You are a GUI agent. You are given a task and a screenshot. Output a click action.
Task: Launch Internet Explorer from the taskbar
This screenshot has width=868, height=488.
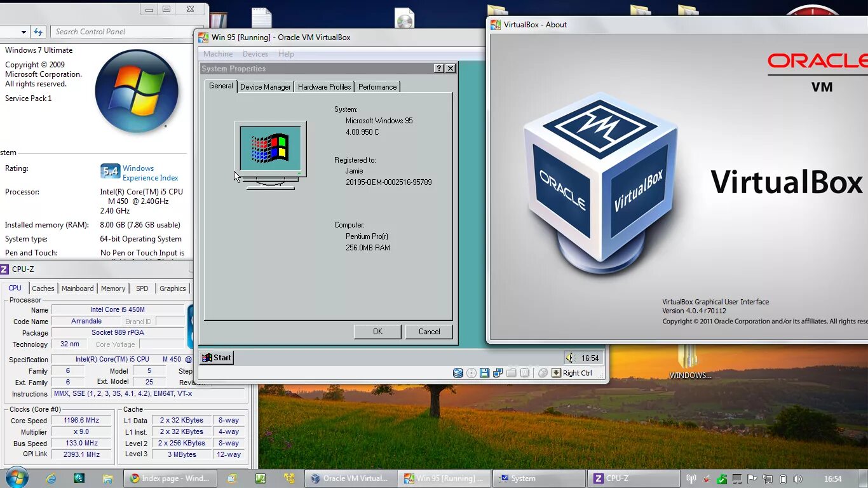coord(51,478)
